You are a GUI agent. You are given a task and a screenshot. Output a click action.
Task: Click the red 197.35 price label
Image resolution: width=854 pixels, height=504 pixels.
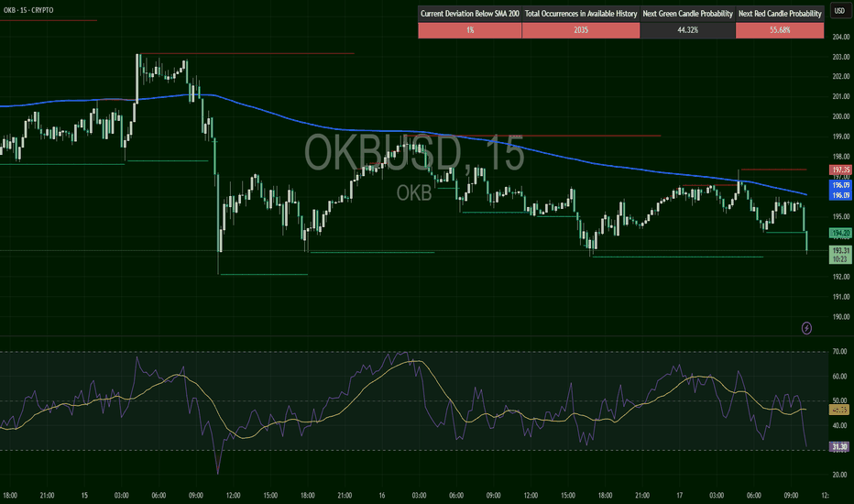(x=840, y=170)
